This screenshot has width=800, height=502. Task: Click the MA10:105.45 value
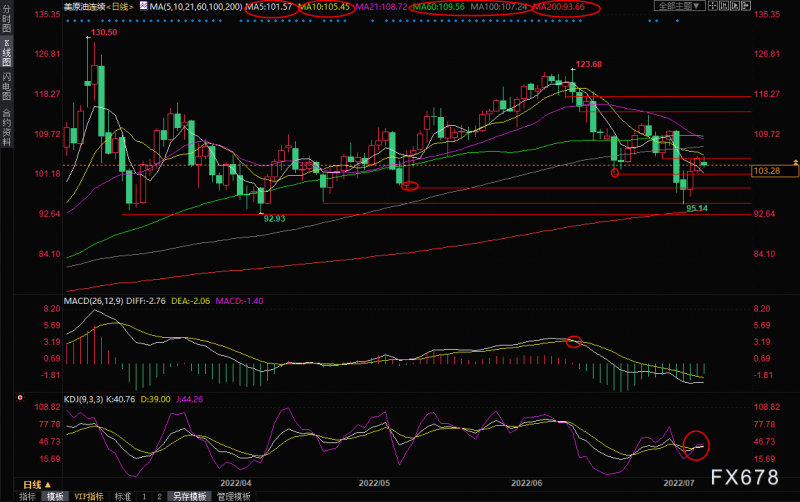pos(324,7)
